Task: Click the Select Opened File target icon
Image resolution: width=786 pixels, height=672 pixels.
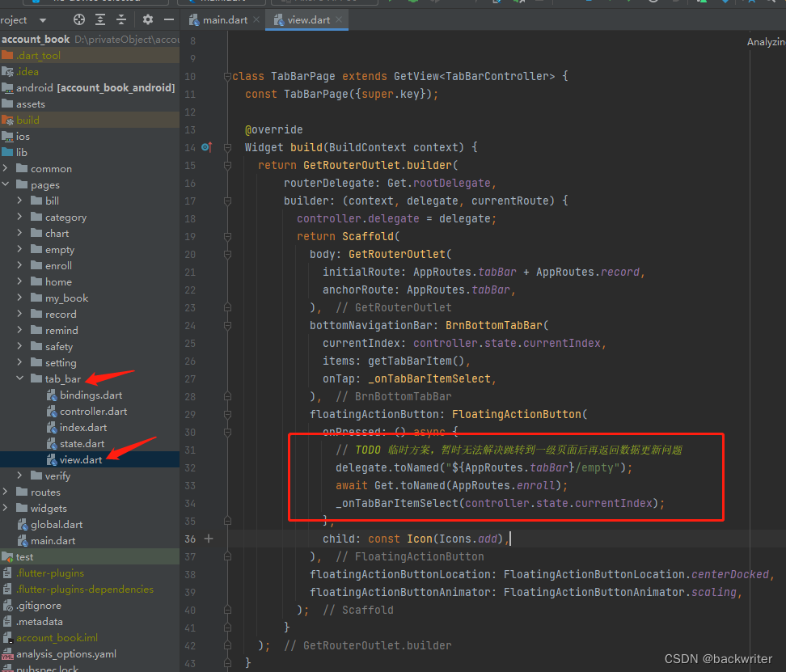Action: tap(79, 19)
